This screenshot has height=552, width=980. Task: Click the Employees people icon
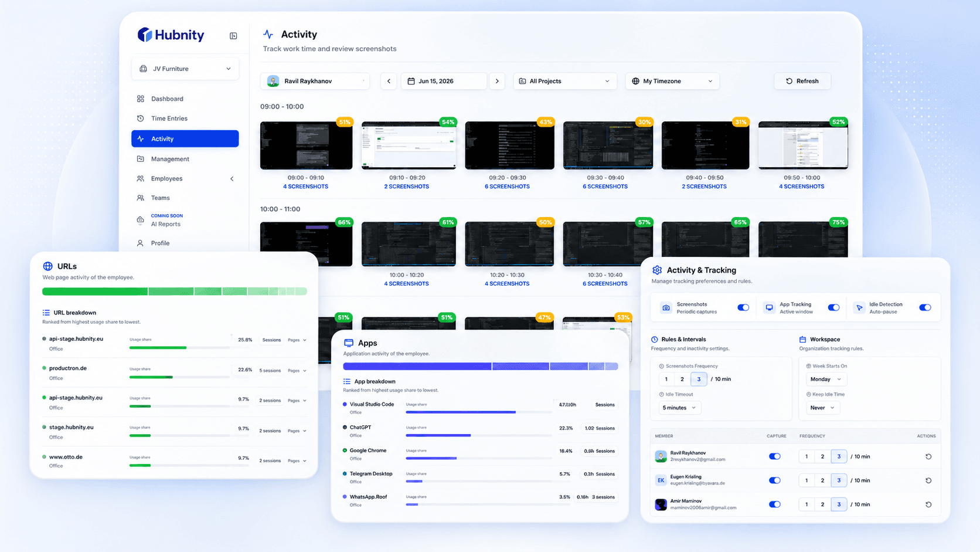click(141, 178)
